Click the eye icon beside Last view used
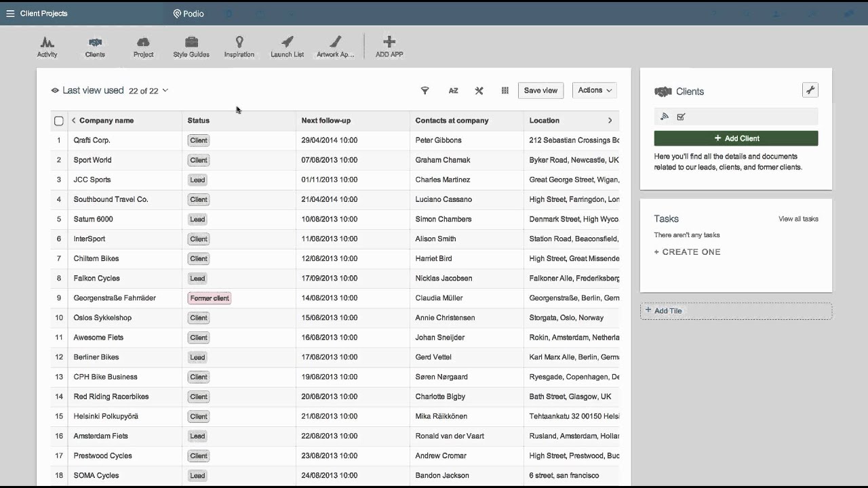The image size is (868, 488). point(55,90)
